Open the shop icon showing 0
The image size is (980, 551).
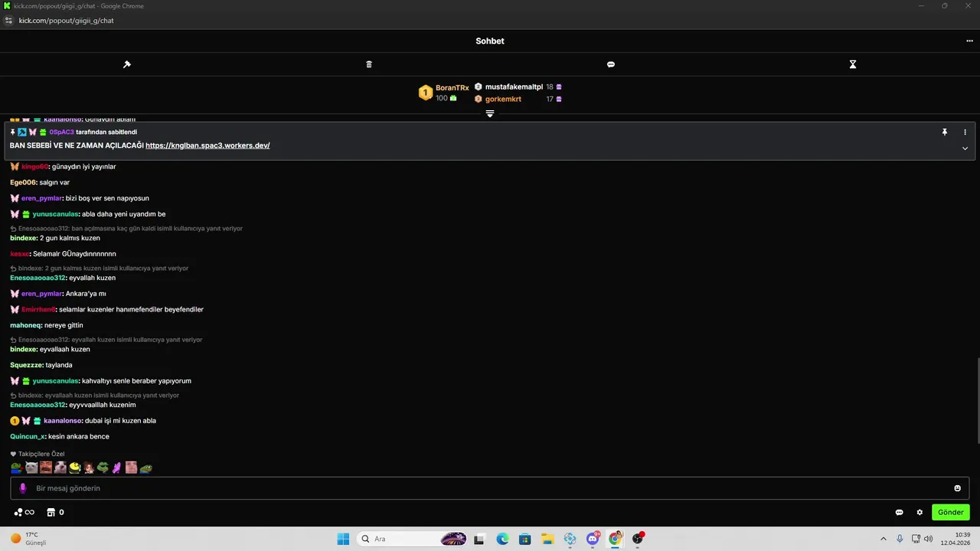pyautogui.click(x=55, y=513)
